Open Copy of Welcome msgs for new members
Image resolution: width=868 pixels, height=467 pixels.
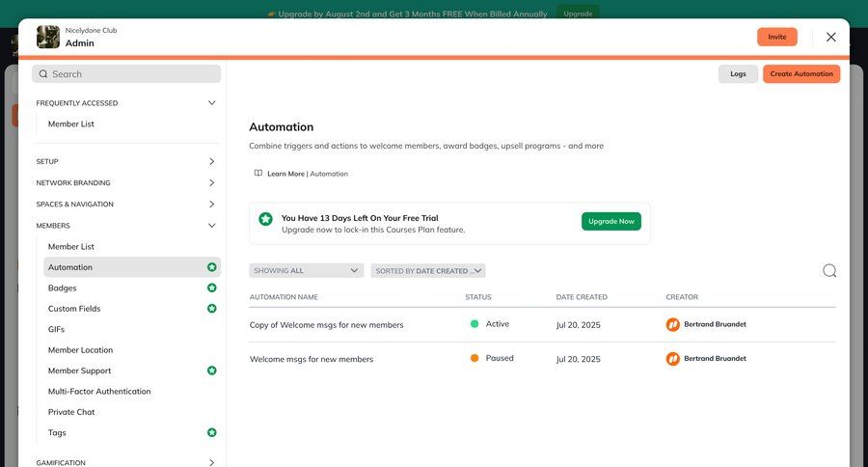click(x=326, y=325)
